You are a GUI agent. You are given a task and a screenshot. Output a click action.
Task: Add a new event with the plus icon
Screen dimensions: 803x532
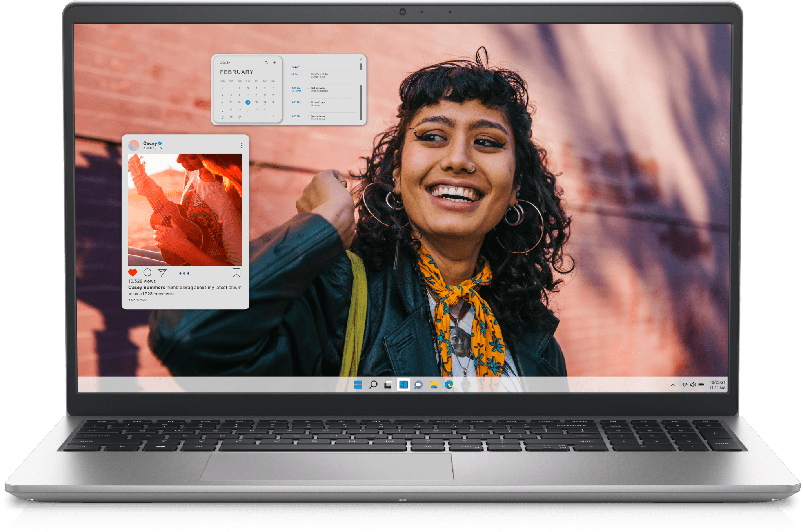[x=274, y=63]
